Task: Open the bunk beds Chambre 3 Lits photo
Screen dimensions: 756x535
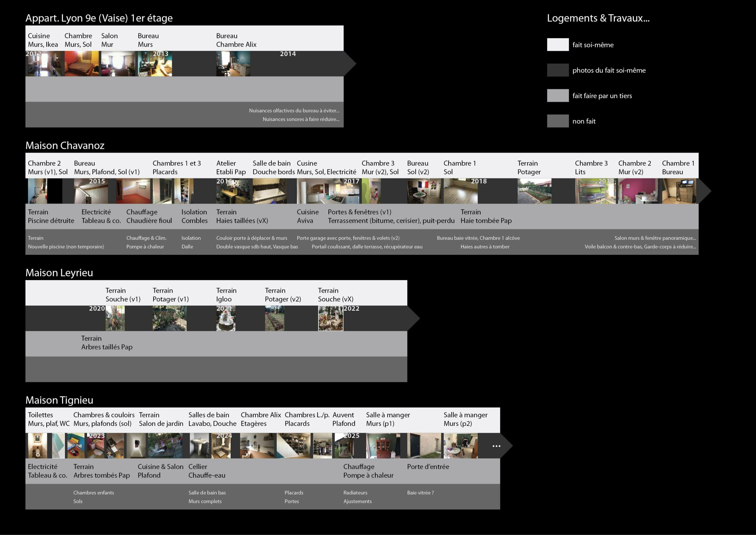Action: coord(595,191)
